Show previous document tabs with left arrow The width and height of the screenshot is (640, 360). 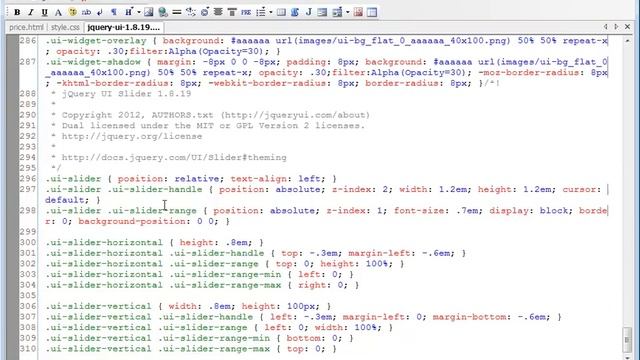[x=606, y=27]
